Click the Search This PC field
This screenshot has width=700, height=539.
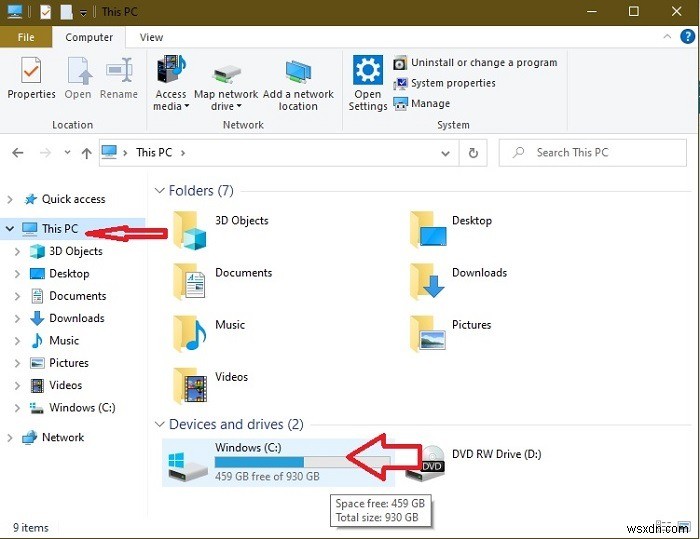click(x=592, y=153)
